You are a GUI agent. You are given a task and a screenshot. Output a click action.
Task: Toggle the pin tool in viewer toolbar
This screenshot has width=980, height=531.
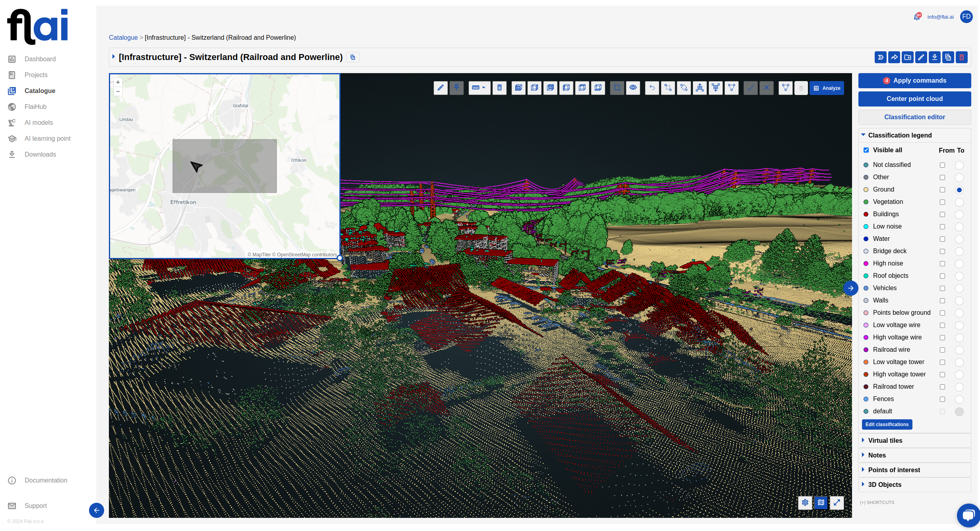tap(456, 88)
